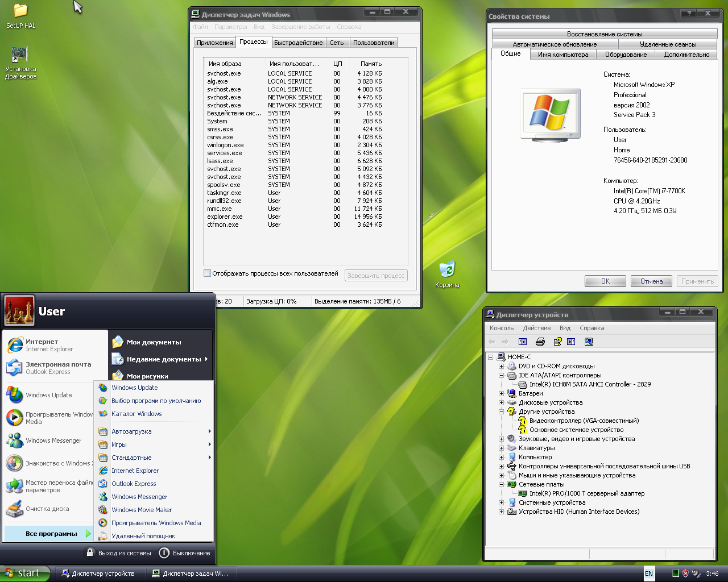Click the Недавние документы icon
Viewport: 728px width, 582px height.
coord(118,359)
